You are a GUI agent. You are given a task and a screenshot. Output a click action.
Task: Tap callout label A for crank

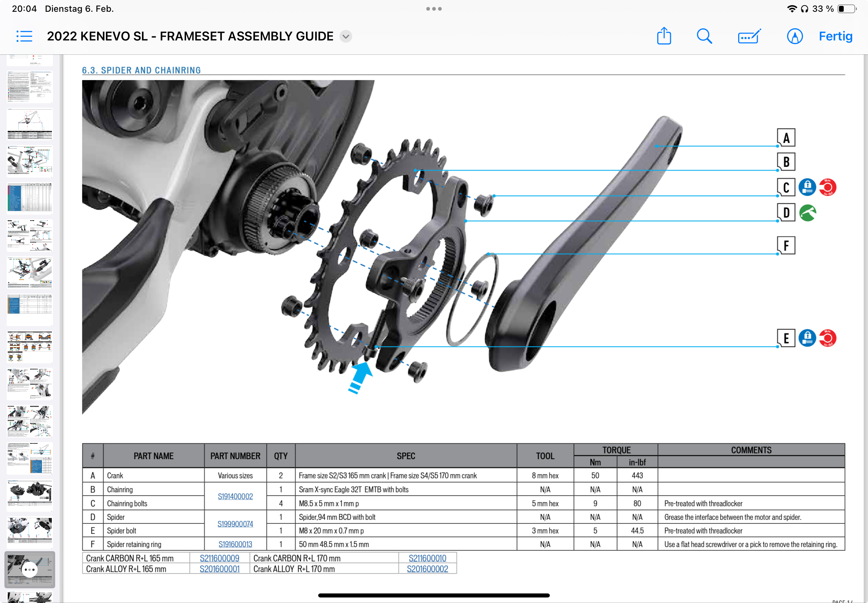click(x=786, y=138)
